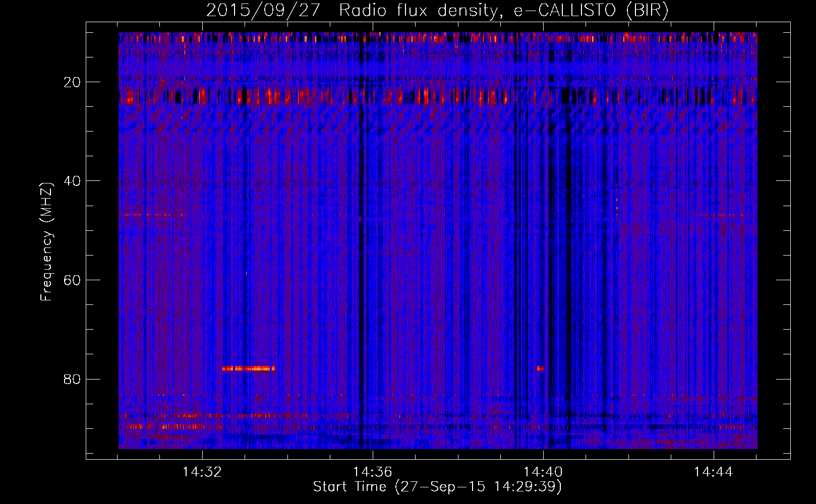This screenshot has height=504, width=816.
Task: Click the "Start Time (27-Sep-15 14:29:39)" label
Action: pos(437,487)
